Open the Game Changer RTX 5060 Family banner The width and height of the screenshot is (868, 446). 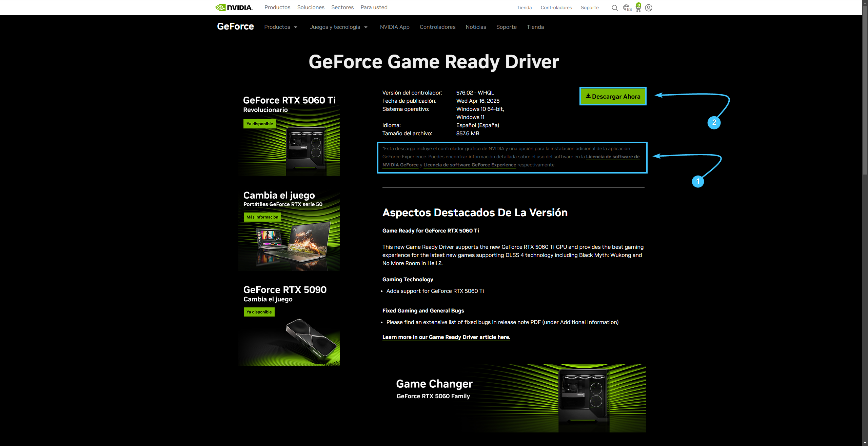coord(514,398)
